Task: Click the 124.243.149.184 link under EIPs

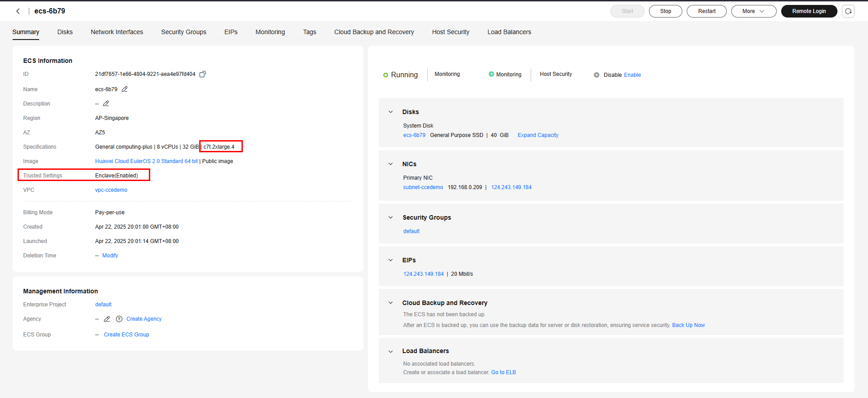Action: click(x=424, y=274)
